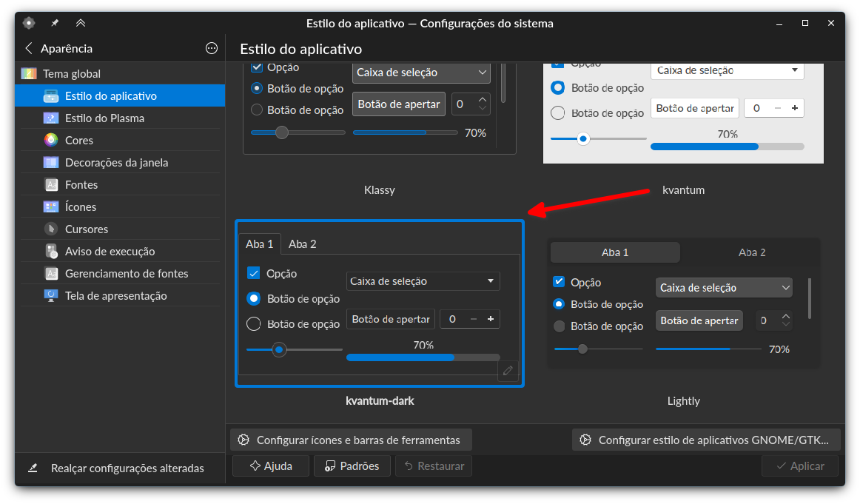The height and width of the screenshot is (504, 860).
Task: Click the Padrões button
Action: pyautogui.click(x=352, y=466)
